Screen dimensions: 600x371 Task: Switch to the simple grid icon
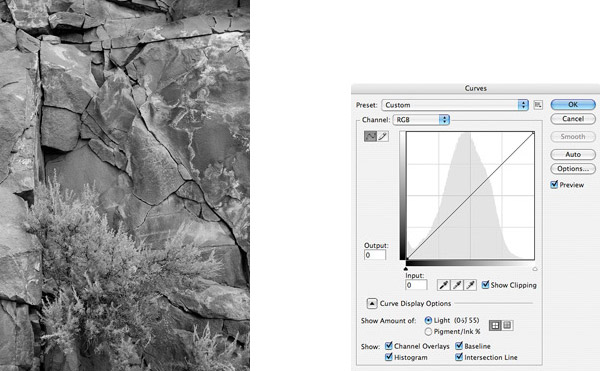coord(495,325)
